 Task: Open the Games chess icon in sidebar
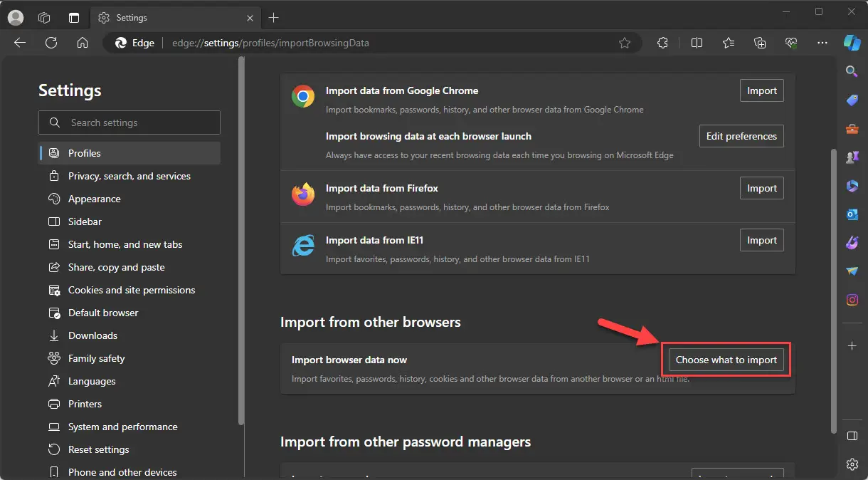[852, 157]
